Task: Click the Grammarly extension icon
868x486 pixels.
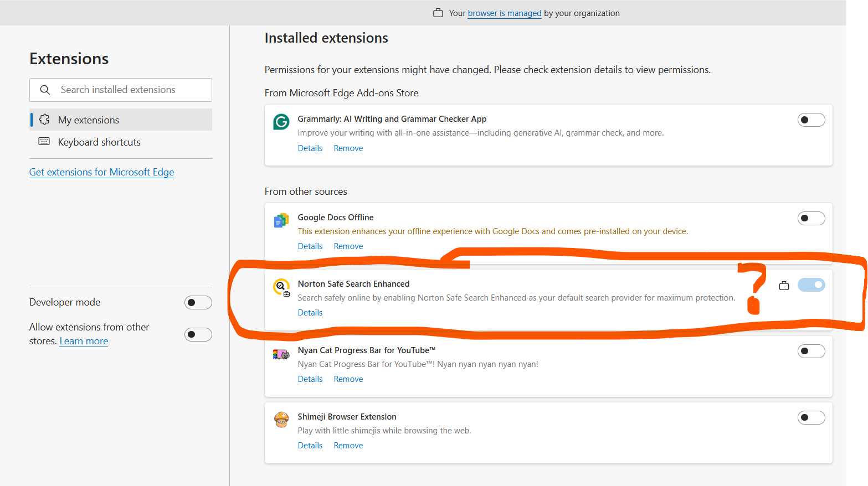Action: (x=281, y=121)
